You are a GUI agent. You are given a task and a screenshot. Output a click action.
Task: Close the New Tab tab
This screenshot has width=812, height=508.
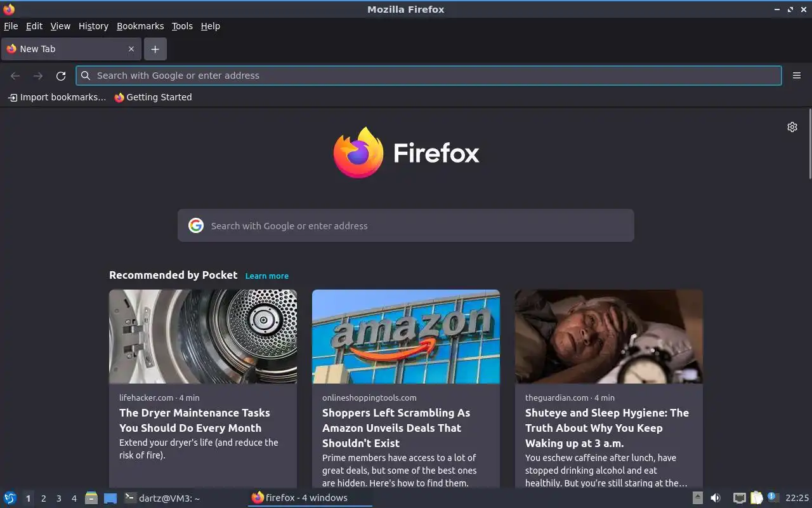pyautogui.click(x=131, y=49)
